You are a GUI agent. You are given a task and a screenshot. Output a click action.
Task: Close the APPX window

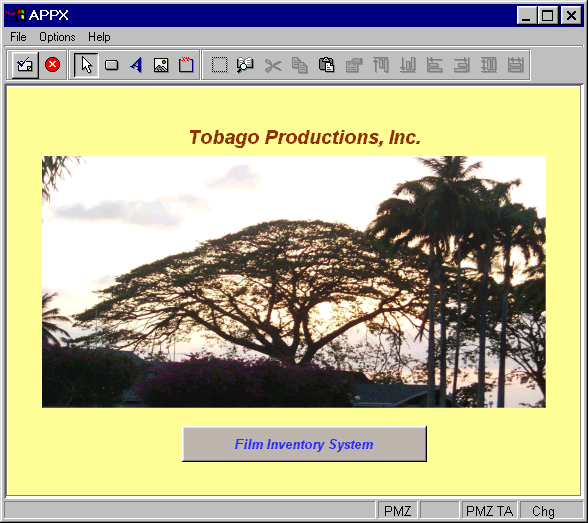[571, 15]
